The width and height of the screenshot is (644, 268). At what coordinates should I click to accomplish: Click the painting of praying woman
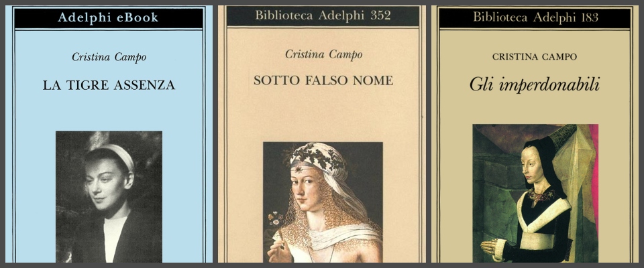pyautogui.click(x=535, y=194)
